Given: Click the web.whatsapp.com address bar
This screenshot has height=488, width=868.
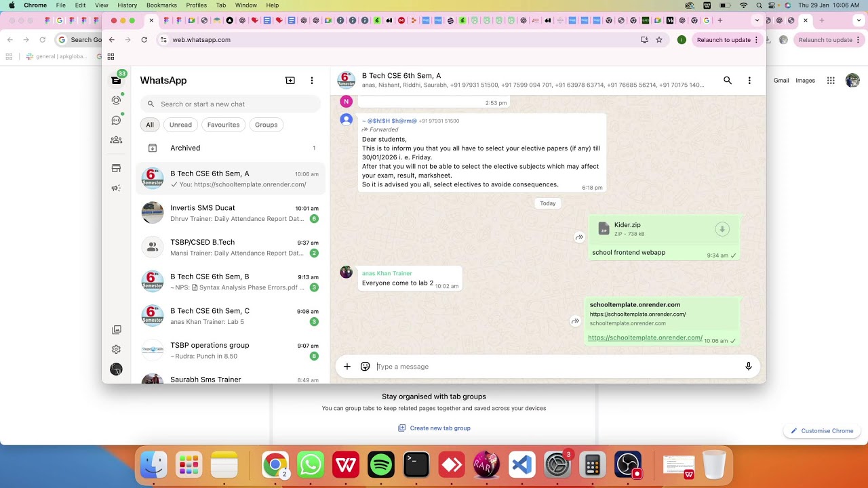Looking at the screenshot, I should tap(400, 40).
